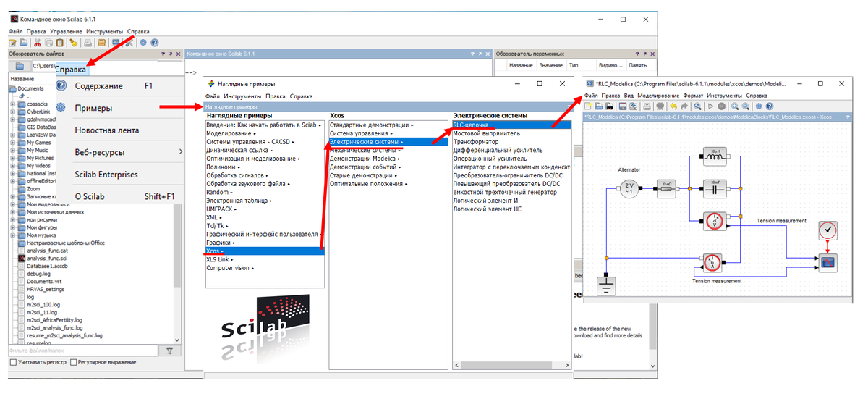This screenshot has height=407, width=868.
Task: Click the help question icon in Xcos toolbar
Action: pos(770,106)
